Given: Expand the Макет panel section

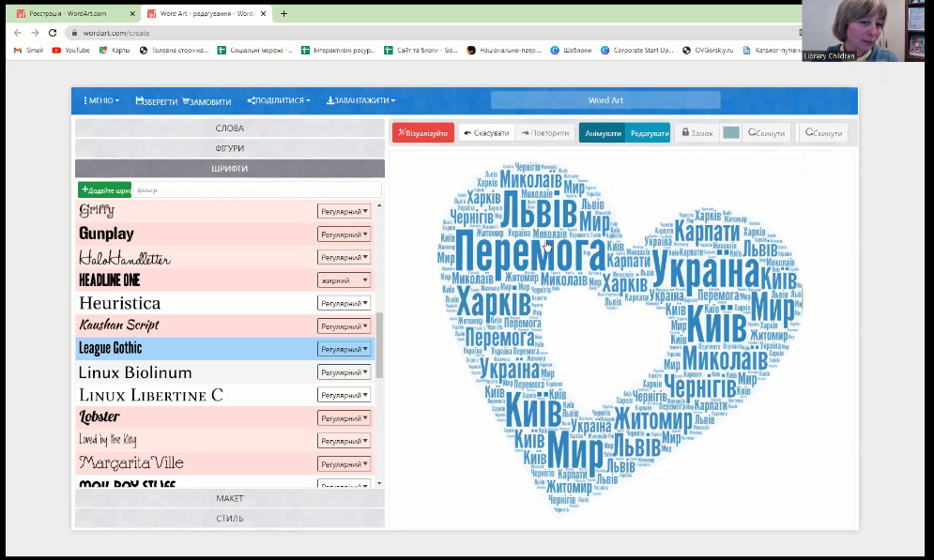Looking at the screenshot, I should [x=230, y=499].
